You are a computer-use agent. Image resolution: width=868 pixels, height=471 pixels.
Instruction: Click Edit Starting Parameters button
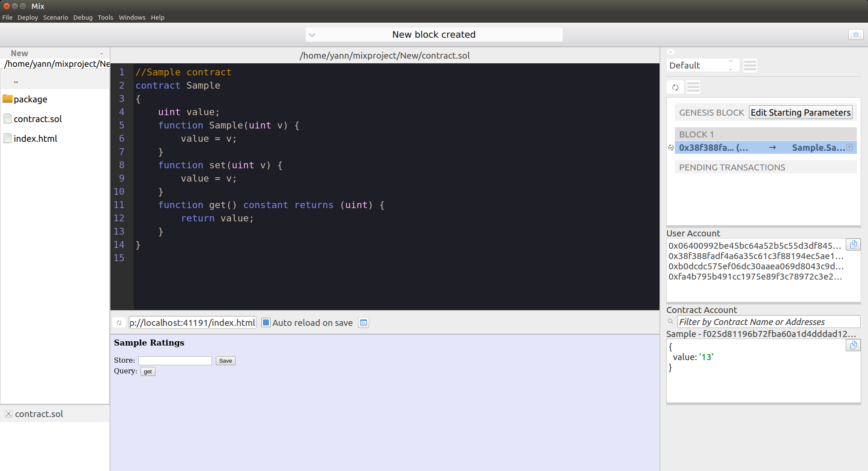[x=800, y=113]
